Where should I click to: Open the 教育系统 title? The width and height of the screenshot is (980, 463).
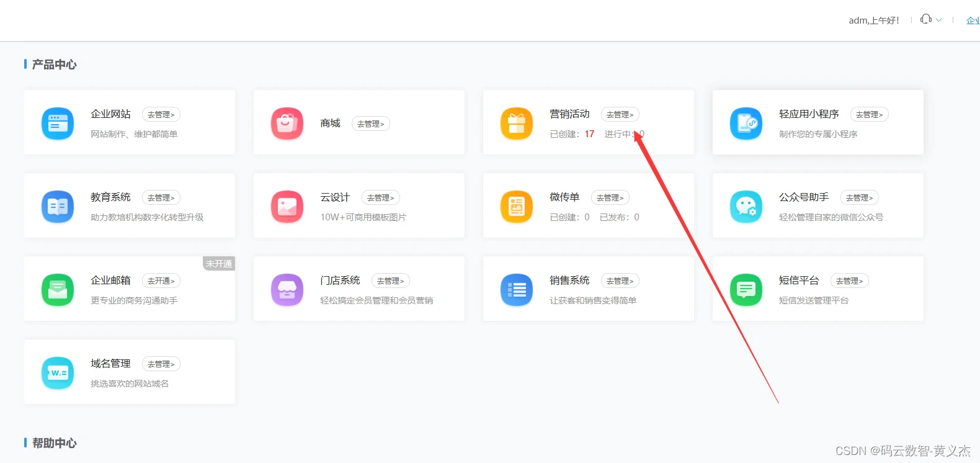pyautogui.click(x=110, y=197)
